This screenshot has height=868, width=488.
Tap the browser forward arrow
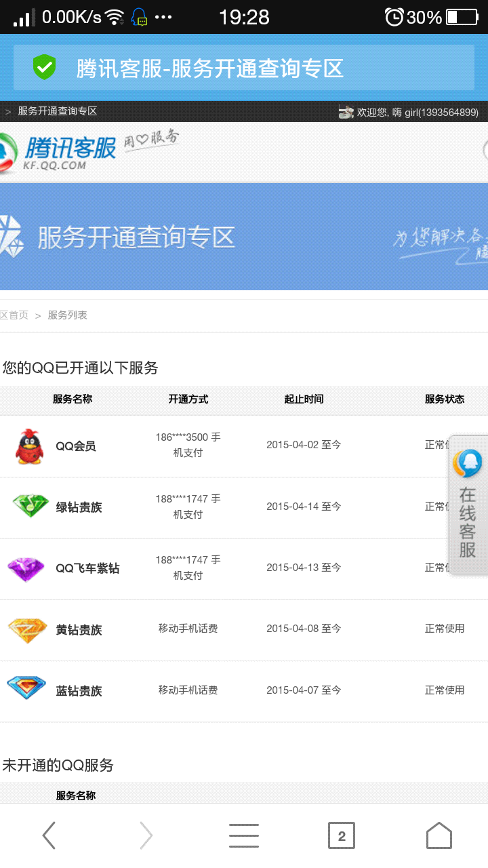pos(146,835)
